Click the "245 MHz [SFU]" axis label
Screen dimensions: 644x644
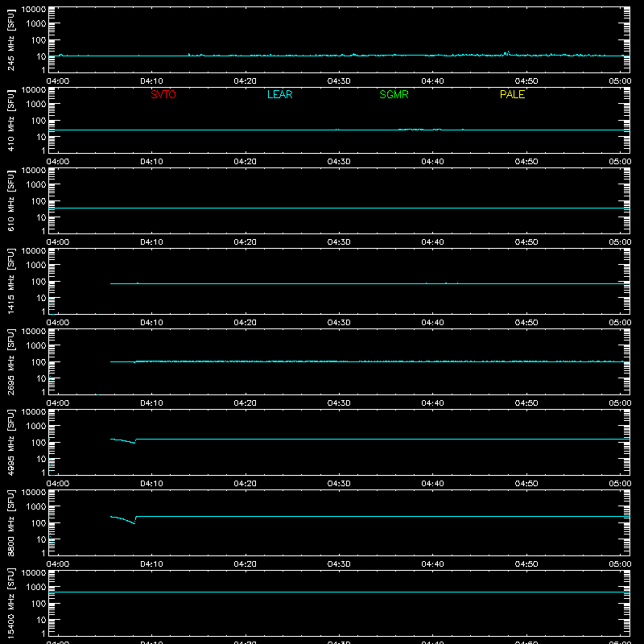pyautogui.click(x=10, y=40)
